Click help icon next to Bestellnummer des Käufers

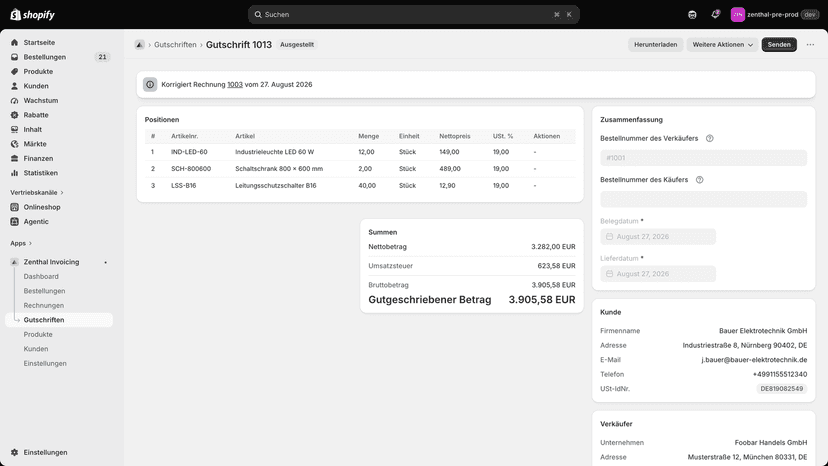(x=700, y=180)
